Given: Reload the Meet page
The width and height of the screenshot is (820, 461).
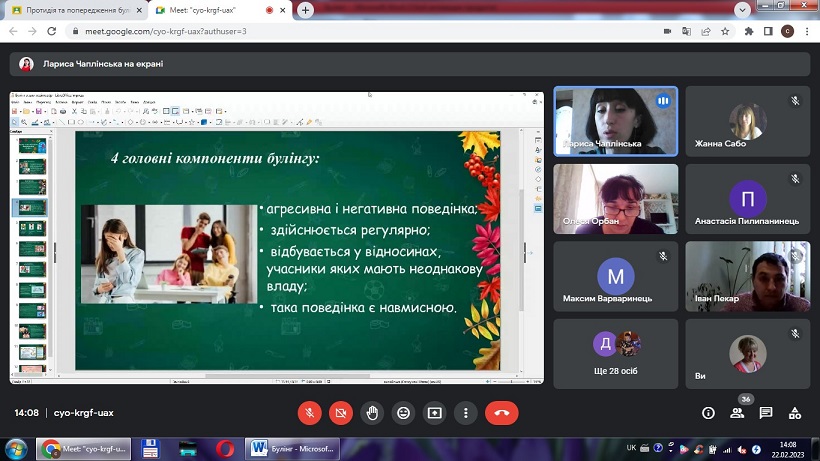Looking at the screenshot, I should pyautogui.click(x=51, y=31).
